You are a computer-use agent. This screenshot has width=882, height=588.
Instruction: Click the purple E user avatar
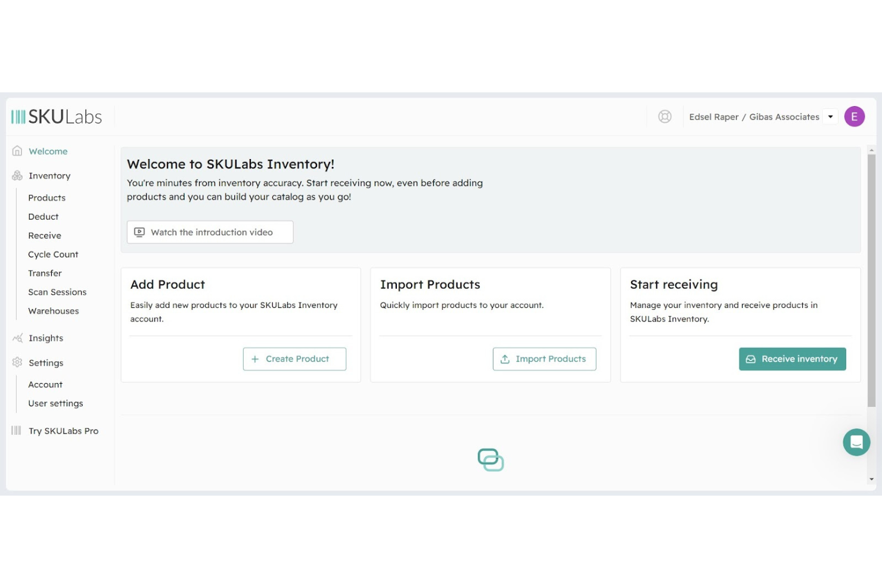pyautogui.click(x=854, y=117)
